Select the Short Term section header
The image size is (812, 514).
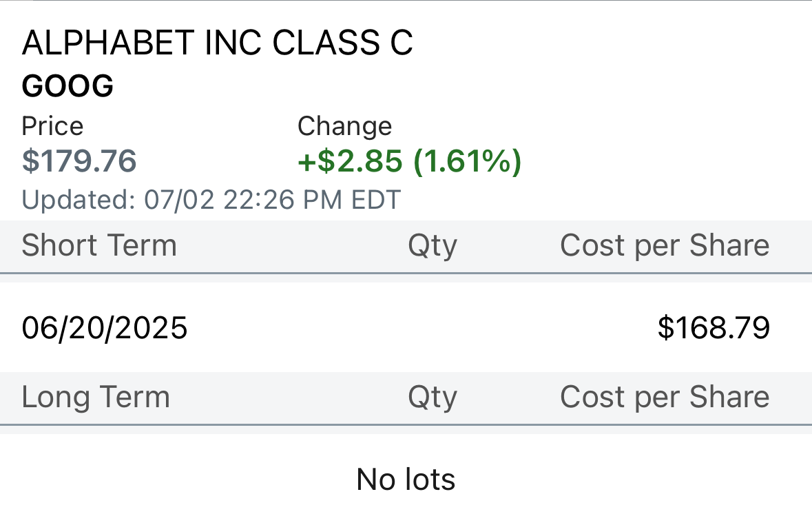(99, 246)
